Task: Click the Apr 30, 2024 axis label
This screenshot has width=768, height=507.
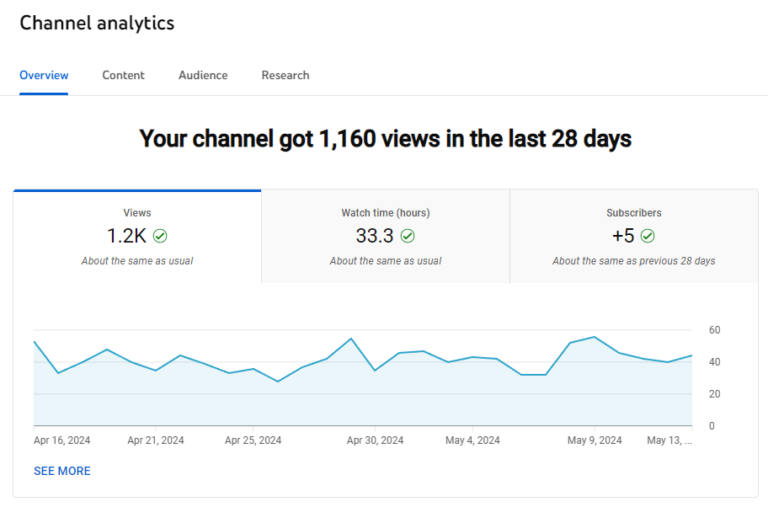Action: pos(375,440)
